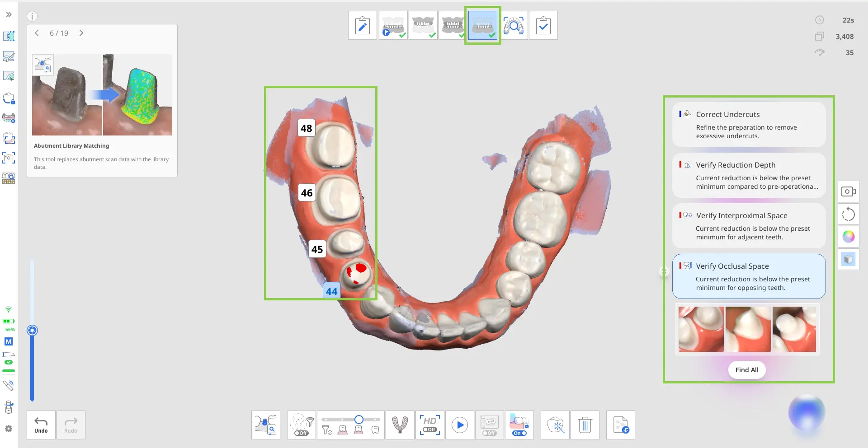Open the completion checklist stage
Image resolution: width=868 pixels, height=448 pixels.
[543, 25]
